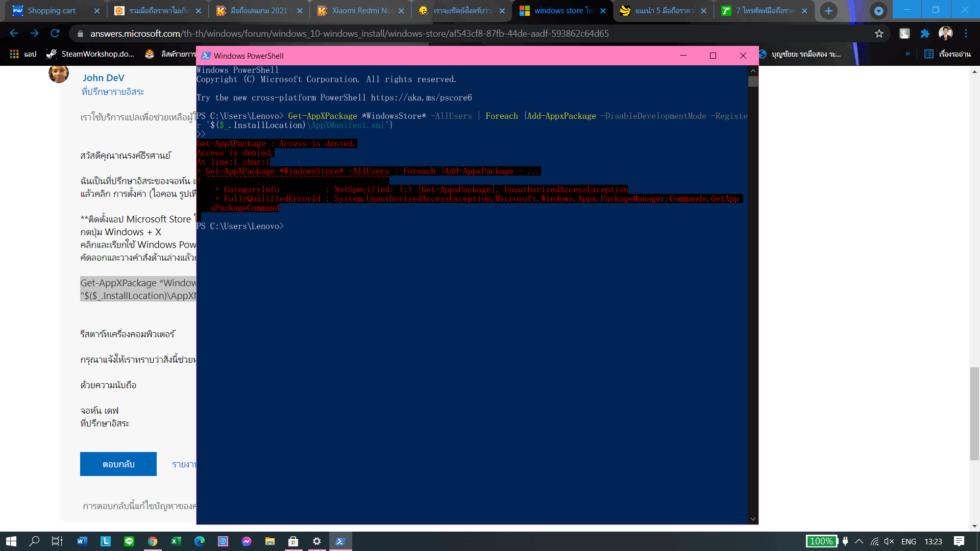The width and height of the screenshot is (980, 551).
Task: Click the browser reload page icon
Action: [55, 33]
